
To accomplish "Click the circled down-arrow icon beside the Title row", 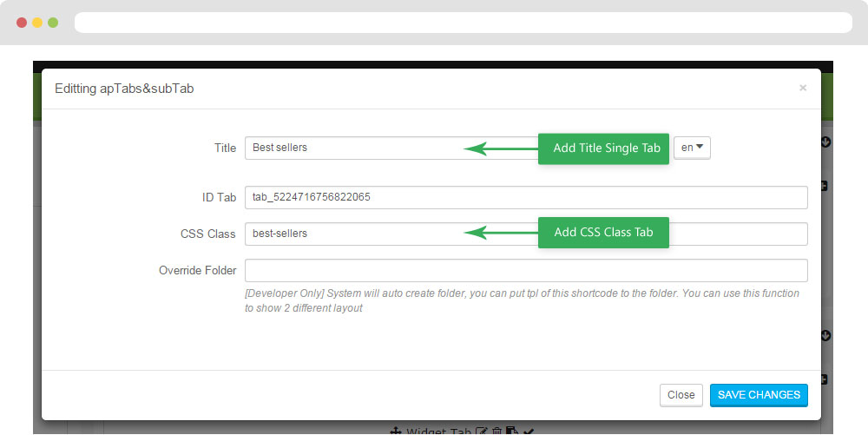I will (x=825, y=142).
